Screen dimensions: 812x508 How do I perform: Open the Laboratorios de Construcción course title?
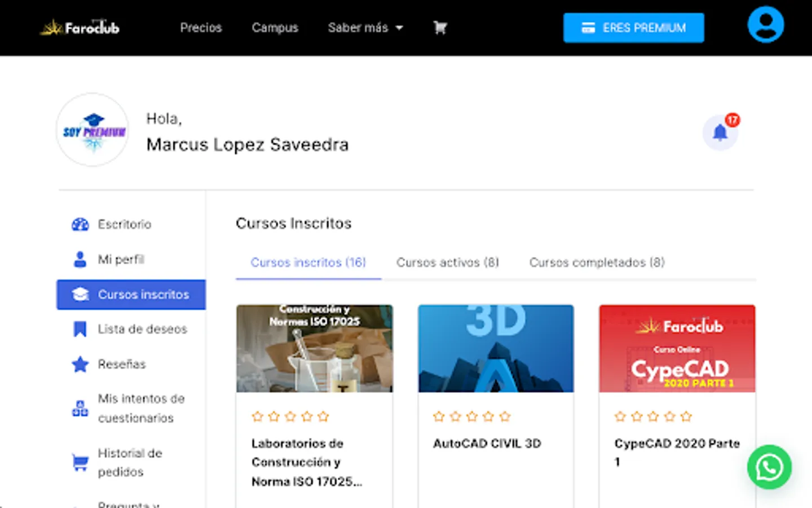coord(306,462)
